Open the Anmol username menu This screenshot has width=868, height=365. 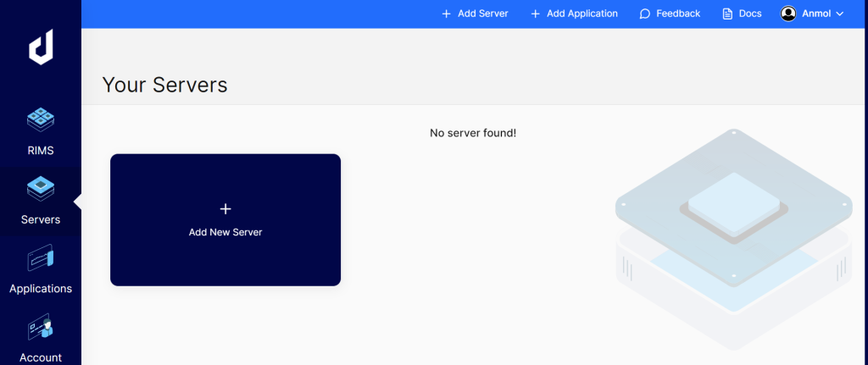(815, 14)
